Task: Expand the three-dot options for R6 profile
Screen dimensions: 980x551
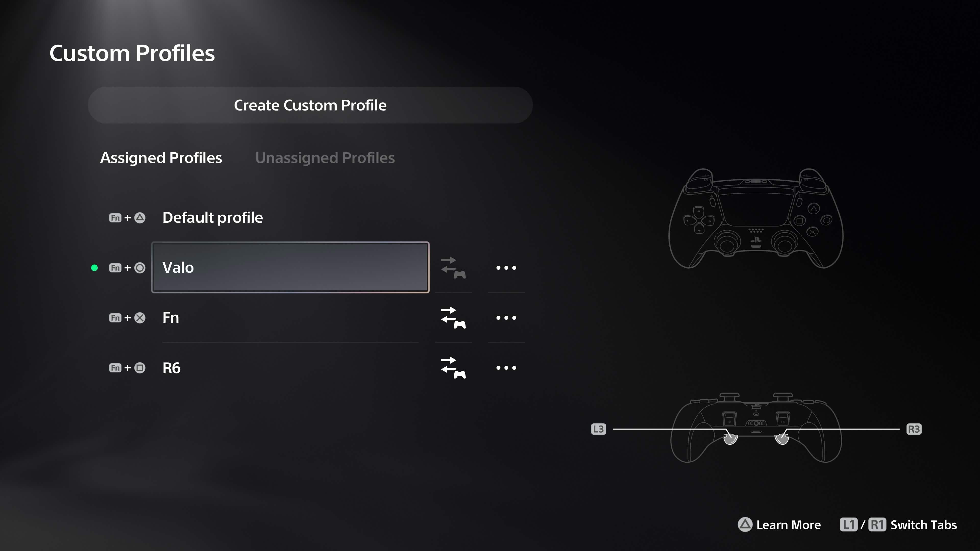Action: [506, 368]
